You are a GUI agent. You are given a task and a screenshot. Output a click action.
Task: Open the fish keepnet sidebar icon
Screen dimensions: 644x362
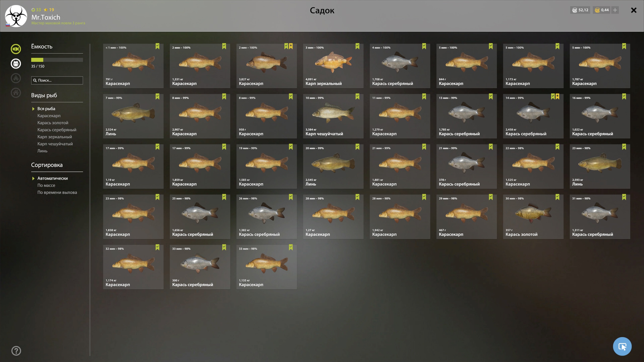[16, 49]
